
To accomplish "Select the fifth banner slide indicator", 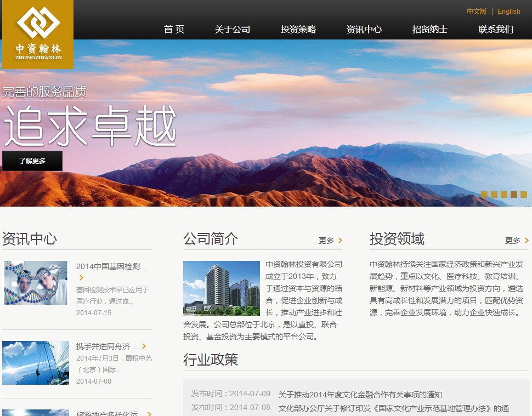I will tap(524, 194).
